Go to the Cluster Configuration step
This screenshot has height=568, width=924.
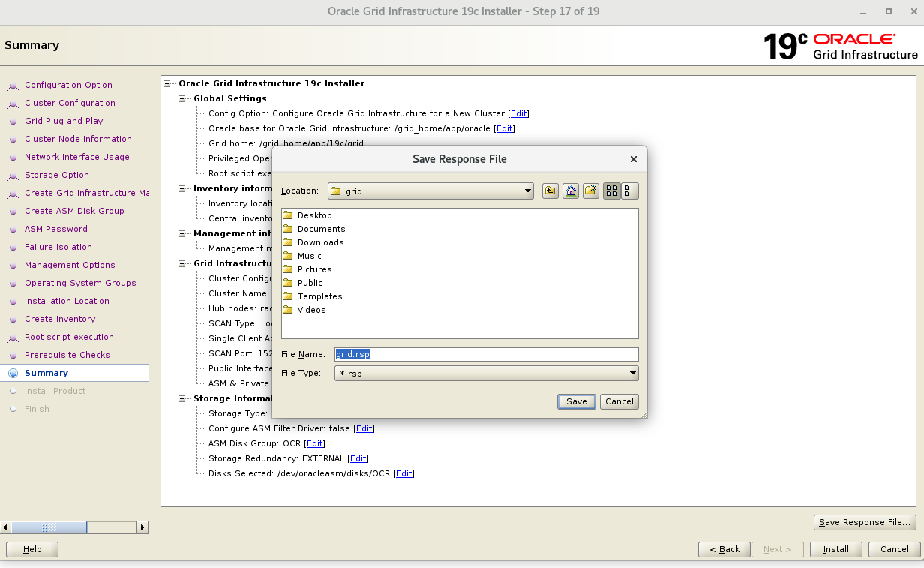[x=70, y=103]
